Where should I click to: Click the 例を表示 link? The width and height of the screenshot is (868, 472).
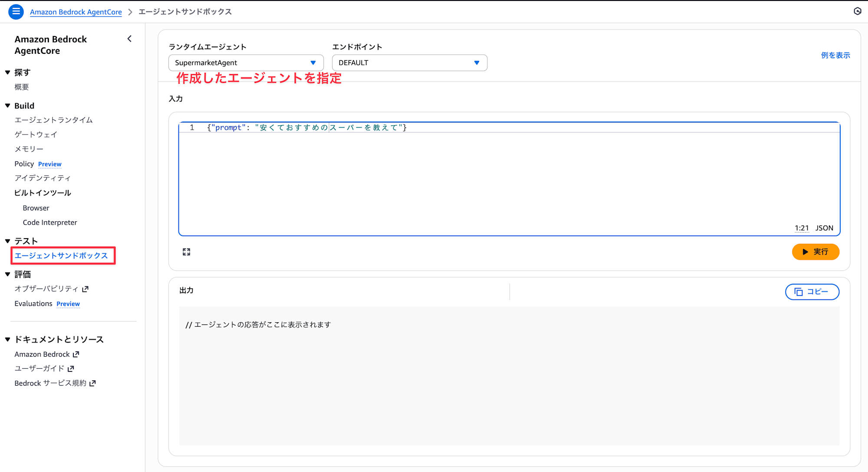point(835,55)
